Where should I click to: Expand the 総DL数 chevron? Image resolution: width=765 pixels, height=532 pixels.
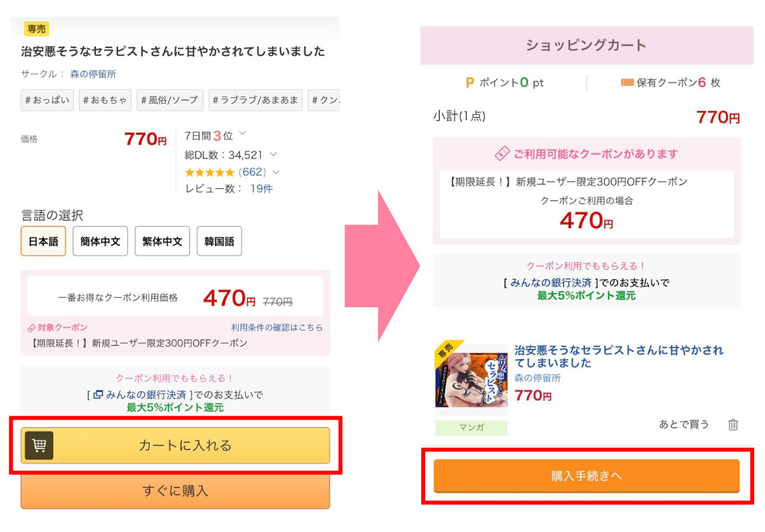coord(273,154)
